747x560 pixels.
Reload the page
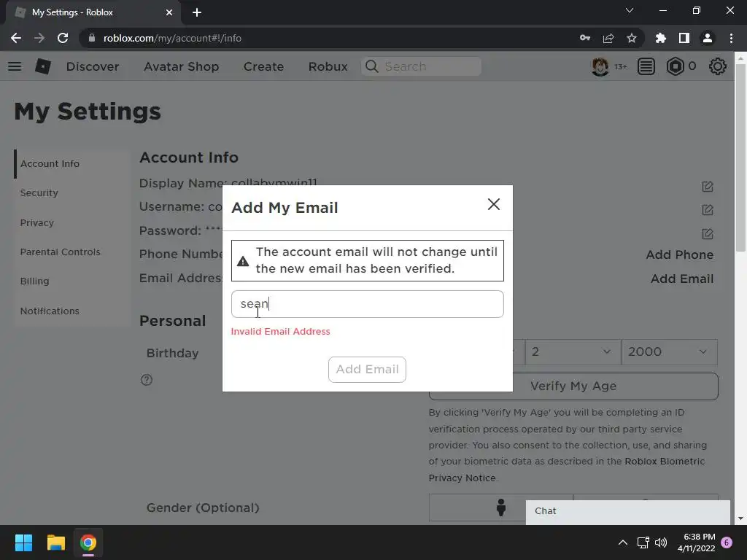pyautogui.click(x=63, y=38)
